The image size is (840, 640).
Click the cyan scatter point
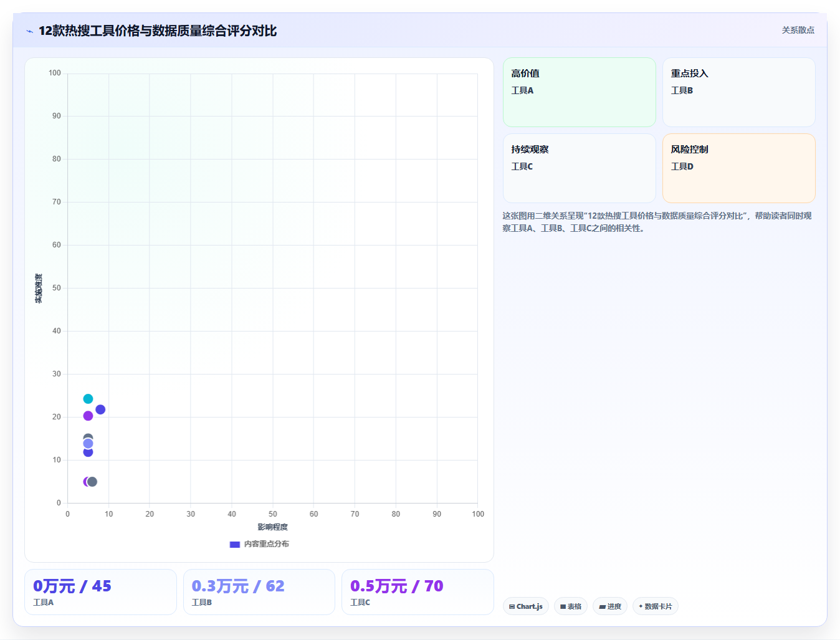(x=88, y=399)
